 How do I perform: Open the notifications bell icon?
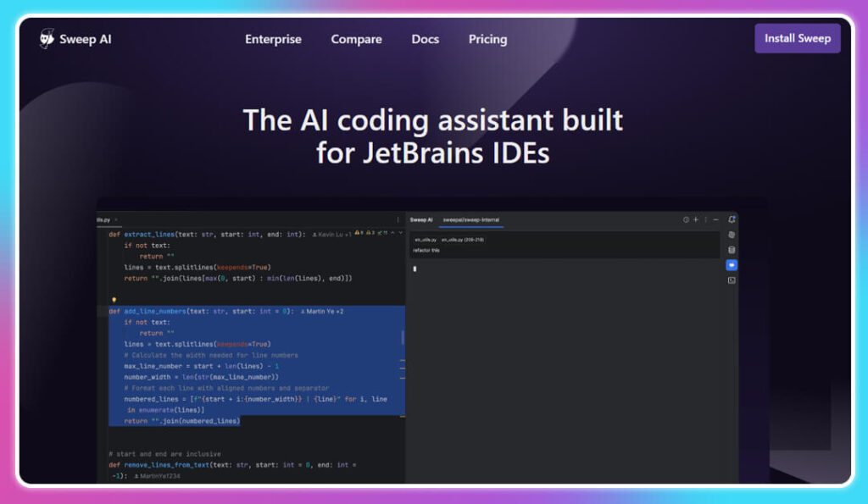point(732,219)
